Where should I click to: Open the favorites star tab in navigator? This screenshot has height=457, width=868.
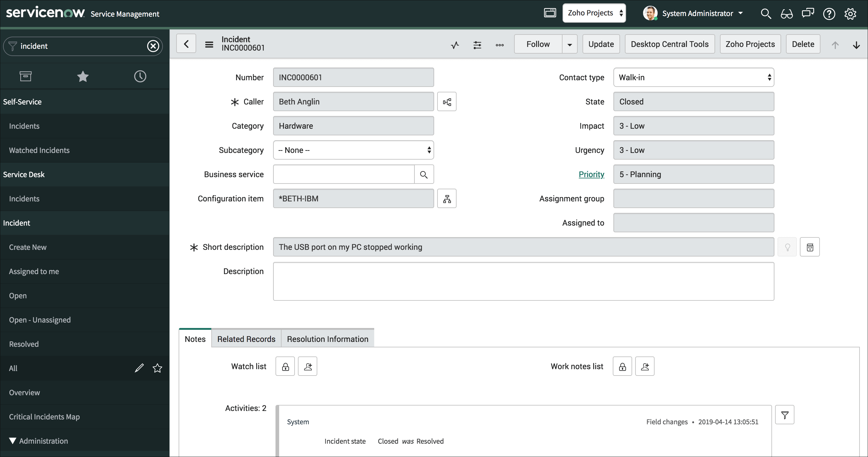point(83,77)
